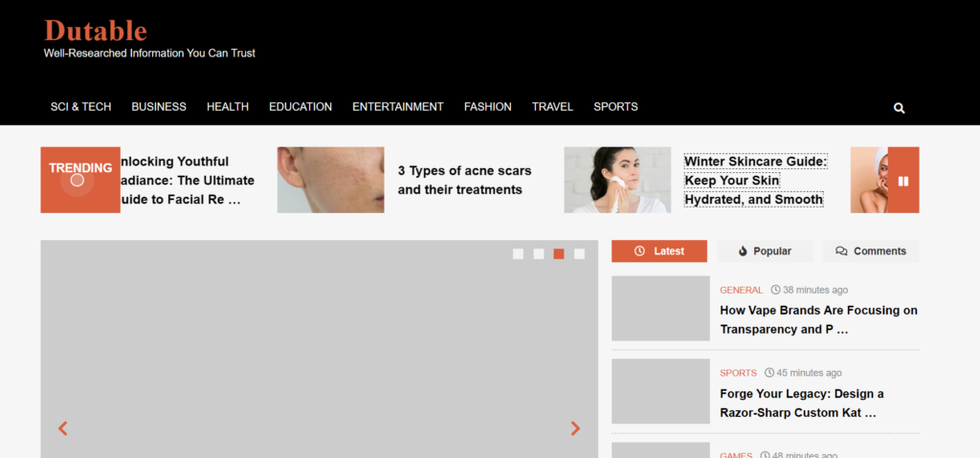Click woman wiping face thumbnail
The height and width of the screenshot is (458, 980).
point(617,180)
